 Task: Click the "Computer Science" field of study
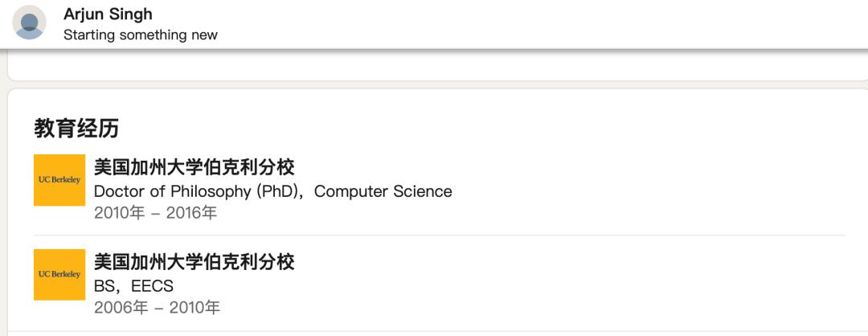[x=383, y=191]
